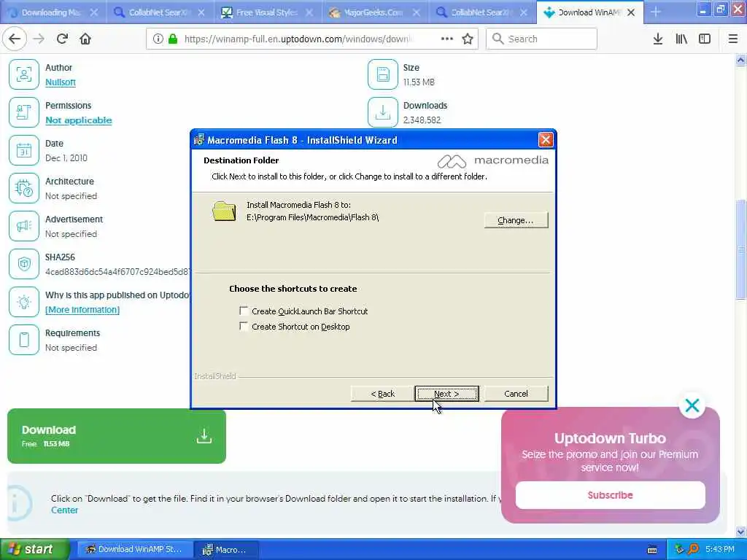The image size is (747, 560).
Task: Click Change... to pick another folder
Action: click(516, 220)
